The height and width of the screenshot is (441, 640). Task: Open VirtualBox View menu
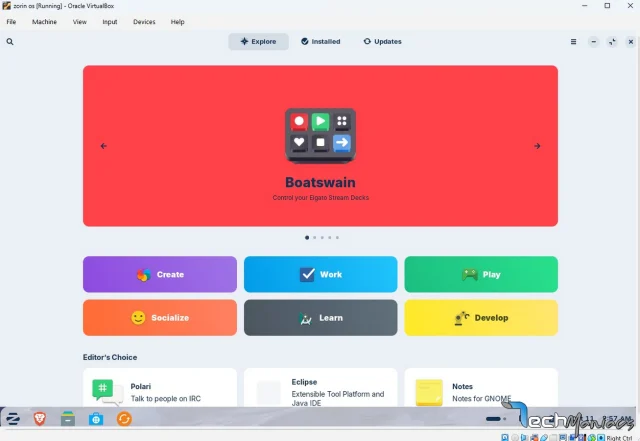(x=80, y=22)
